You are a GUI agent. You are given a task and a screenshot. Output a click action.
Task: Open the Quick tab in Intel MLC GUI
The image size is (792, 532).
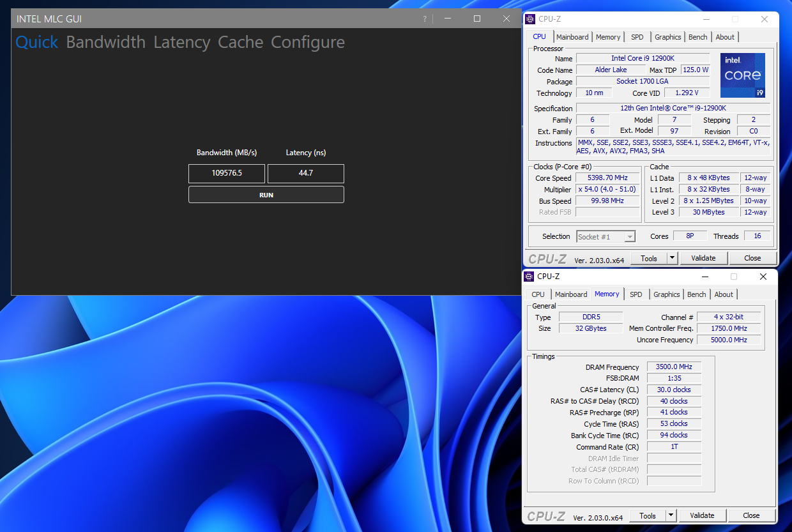coord(36,42)
